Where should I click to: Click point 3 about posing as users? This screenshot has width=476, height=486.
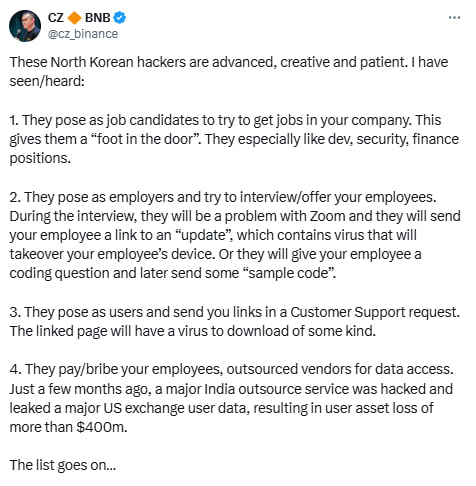point(235,321)
